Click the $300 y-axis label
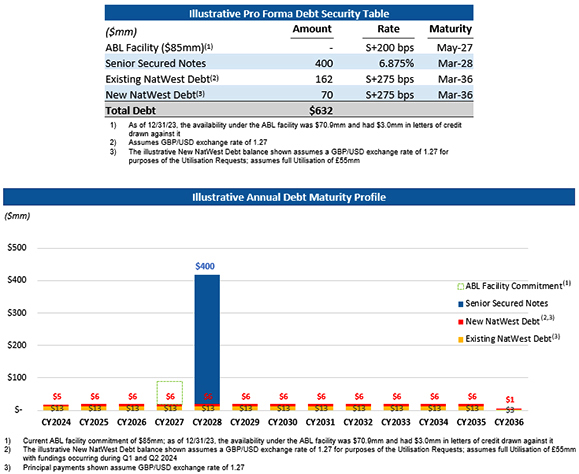This screenshot has width=579, height=474. coord(17,313)
